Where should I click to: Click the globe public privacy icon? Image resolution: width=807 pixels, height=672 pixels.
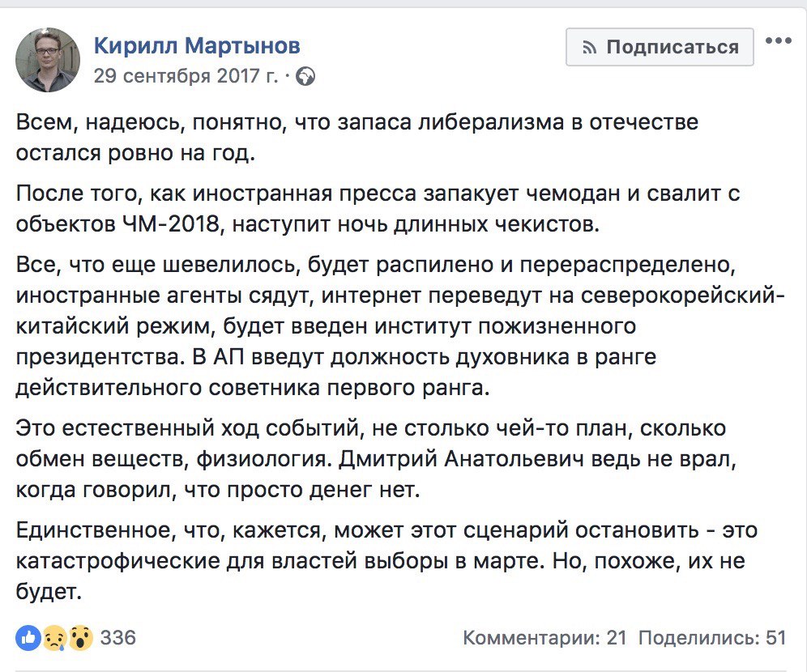tap(306, 77)
